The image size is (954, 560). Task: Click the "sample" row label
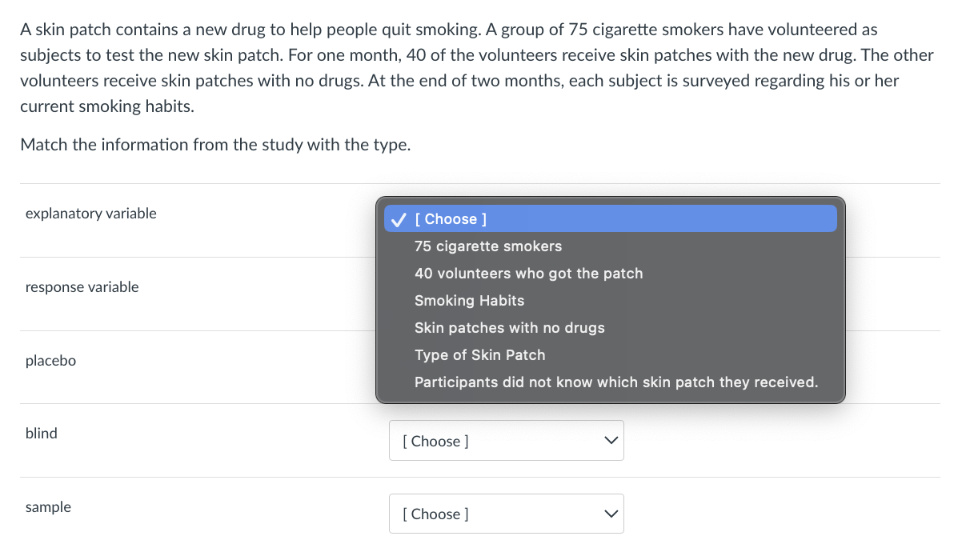48,507
